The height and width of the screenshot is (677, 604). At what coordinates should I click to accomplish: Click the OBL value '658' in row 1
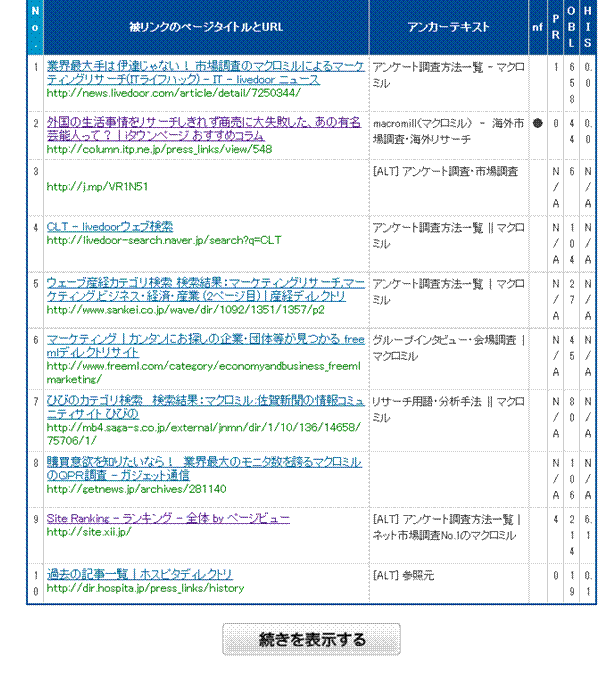coord(571,83)
